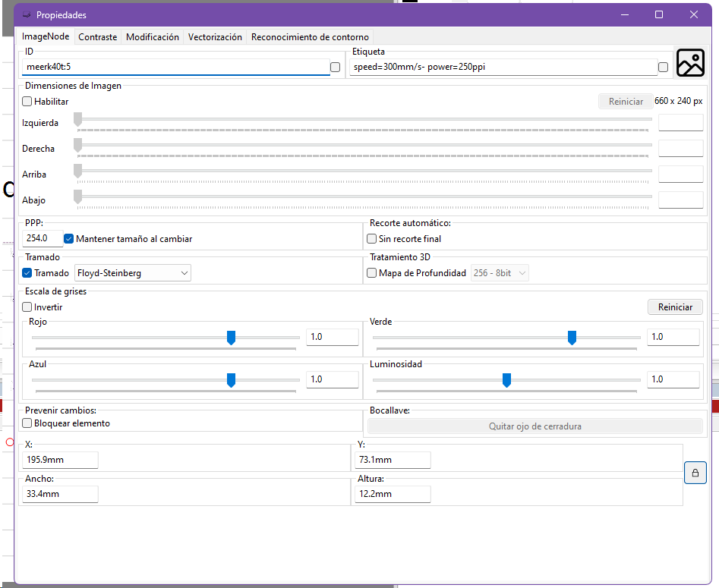
Task: Toggle the aspect ratio lock icon
Action: (695, 473)
